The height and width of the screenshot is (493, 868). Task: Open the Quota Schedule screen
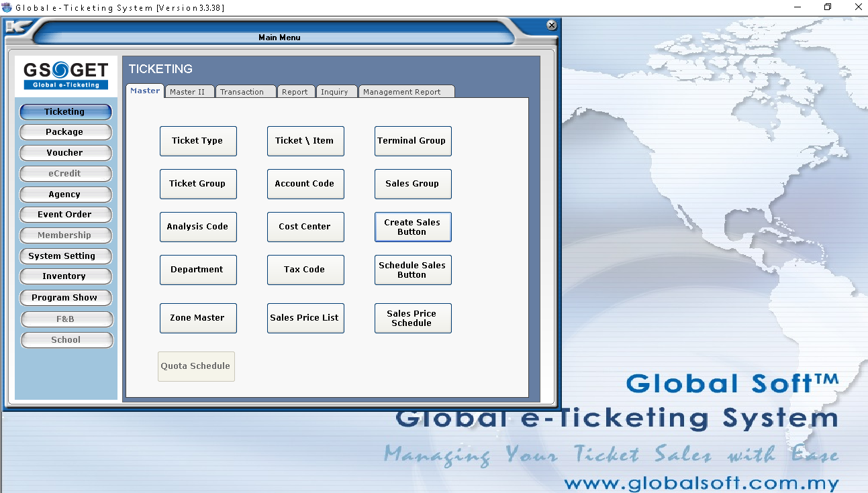(x=196, y=366)
